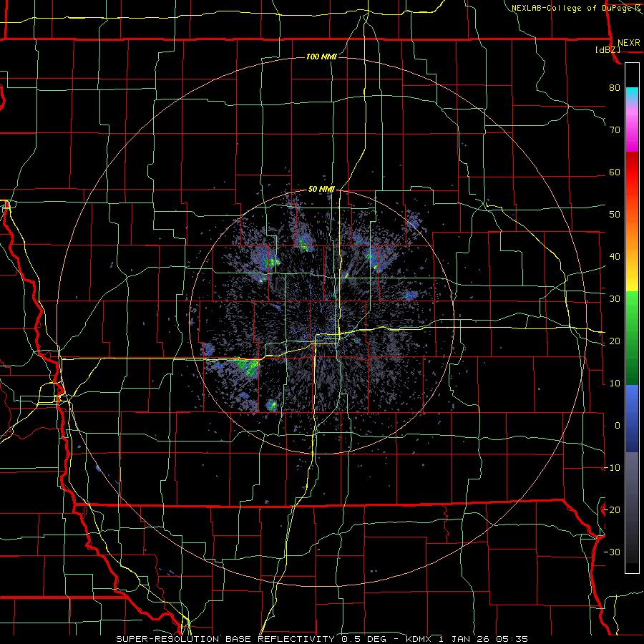Click the 80 value on the dBZ scale

point(615,87)
